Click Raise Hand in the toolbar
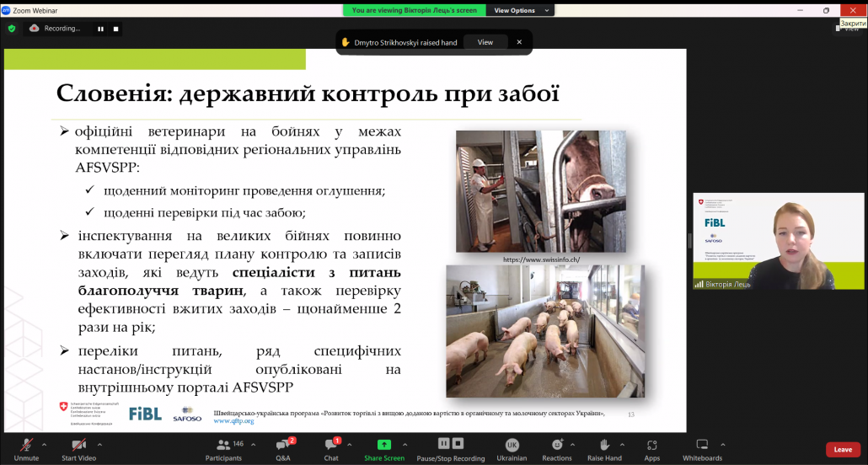Image resolution: width=868 pixels, height=465 pixels. click(604, 447)
